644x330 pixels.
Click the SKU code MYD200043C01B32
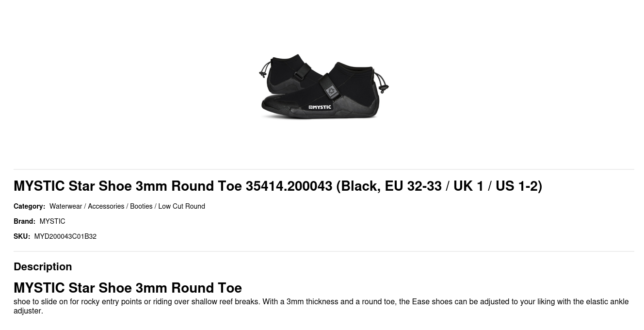click(65, 236)
